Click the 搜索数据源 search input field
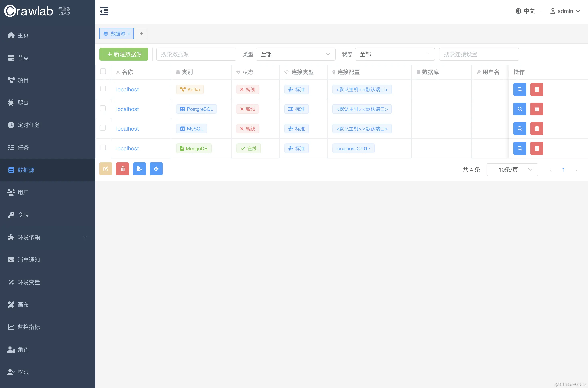 point(196,54)
